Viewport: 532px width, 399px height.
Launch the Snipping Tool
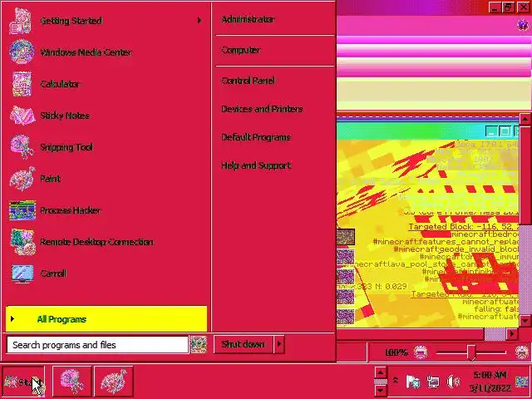coord(106,147)
